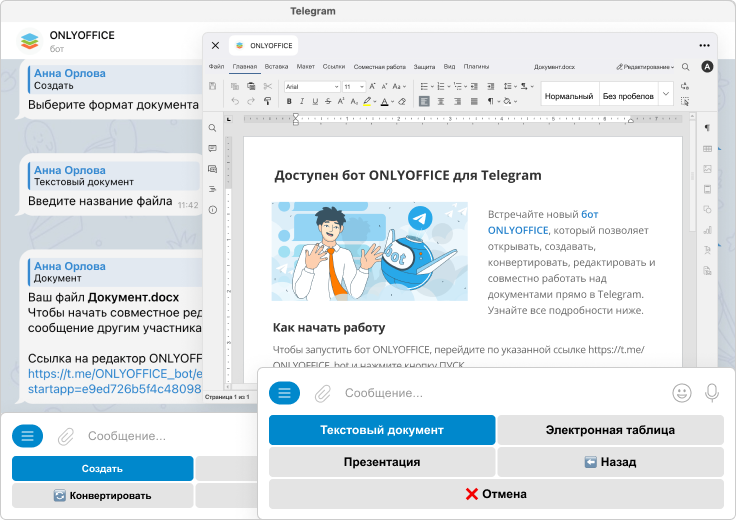
Task: Click the Clear style eraser icon
Action: pos(402,101)
